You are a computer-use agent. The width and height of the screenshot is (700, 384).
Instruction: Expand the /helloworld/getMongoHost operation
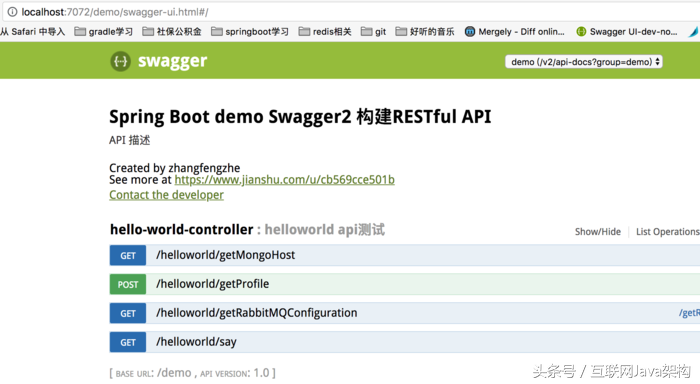(x=225, y=255)
